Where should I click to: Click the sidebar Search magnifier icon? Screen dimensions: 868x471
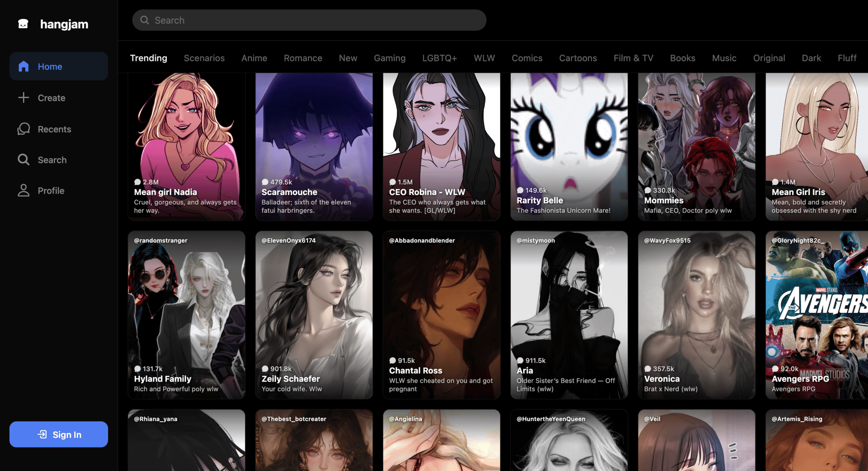pos(24,160)
